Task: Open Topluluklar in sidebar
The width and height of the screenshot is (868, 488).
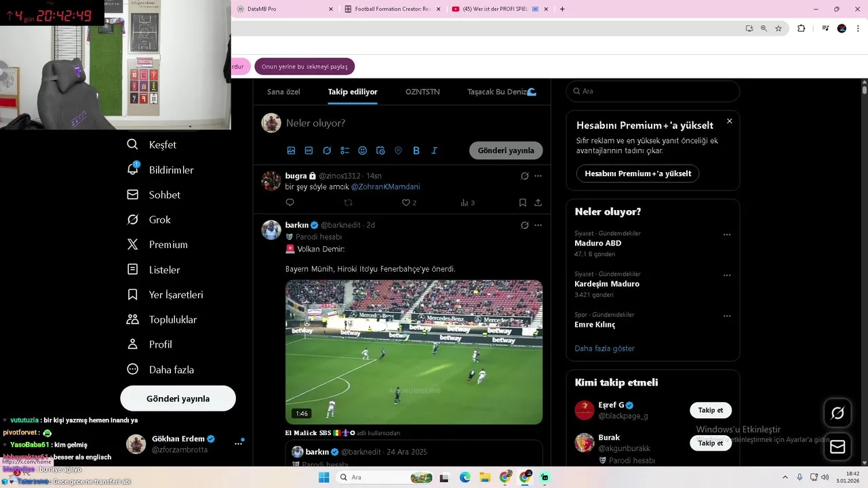Action: point(163,319)
